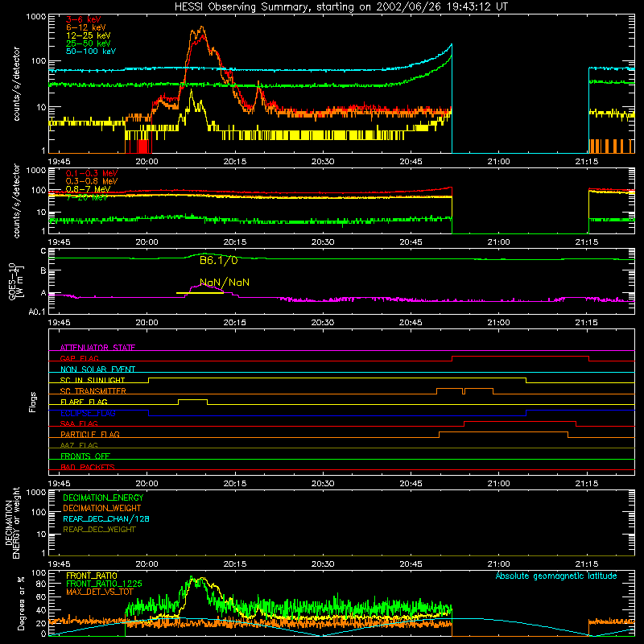Viewport: 644px width, 644px height.
Task: Click the peak of the orange 6-12 keV curve
Action: 201,27
